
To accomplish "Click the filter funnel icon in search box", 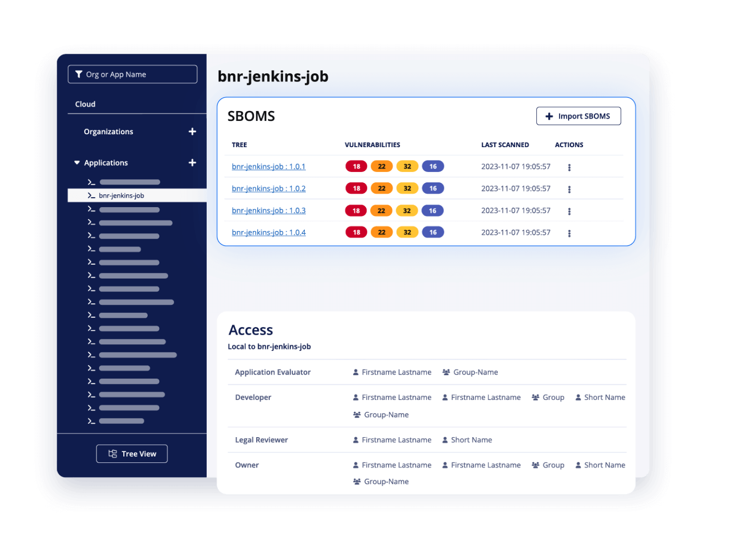I will click(x=79, y=74).
